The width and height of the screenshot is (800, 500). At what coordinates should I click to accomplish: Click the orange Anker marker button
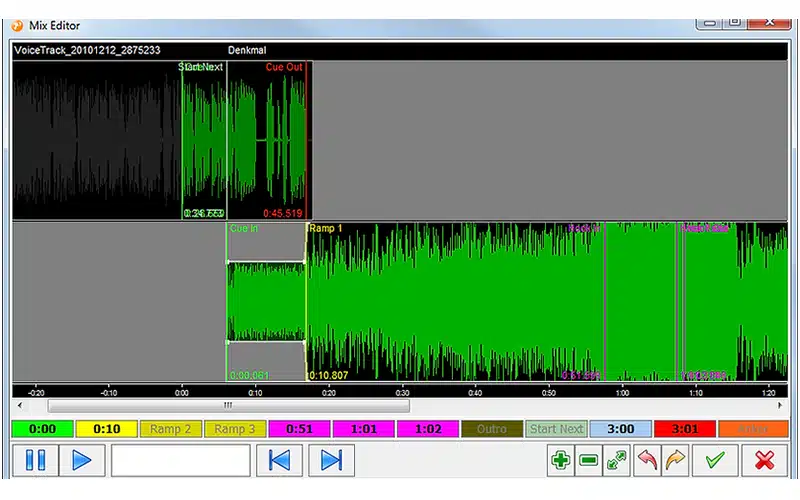click(754, 429)
